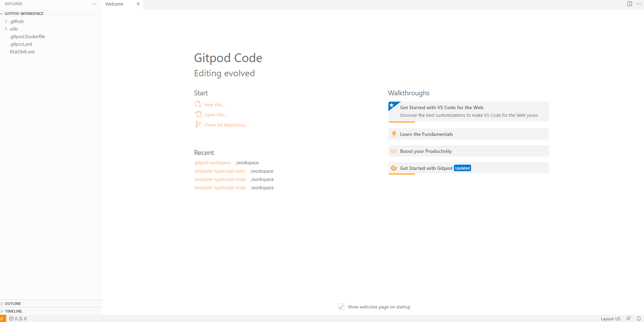
Task: Click Clone Git Repository link
Action: [226, 125]
